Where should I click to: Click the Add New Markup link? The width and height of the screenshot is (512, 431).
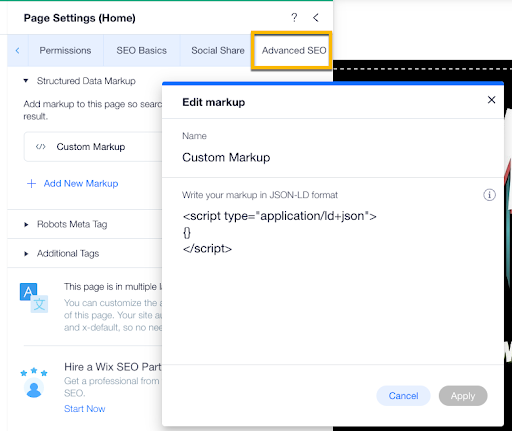[x=81, y=184]
